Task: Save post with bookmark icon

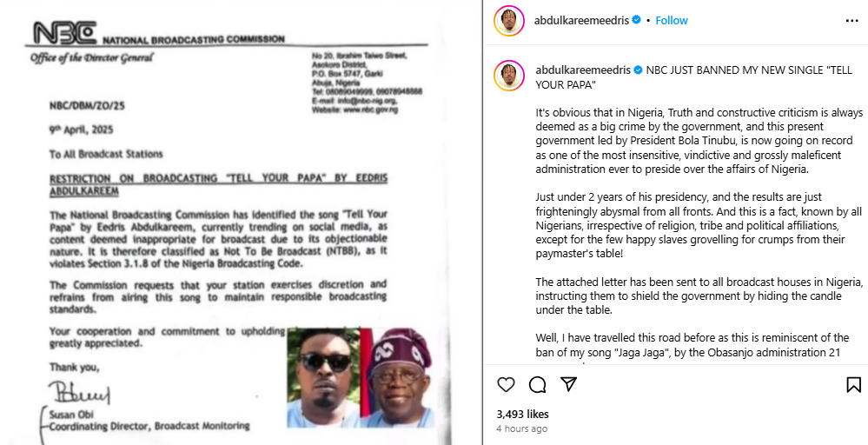Action: point(853,384)
